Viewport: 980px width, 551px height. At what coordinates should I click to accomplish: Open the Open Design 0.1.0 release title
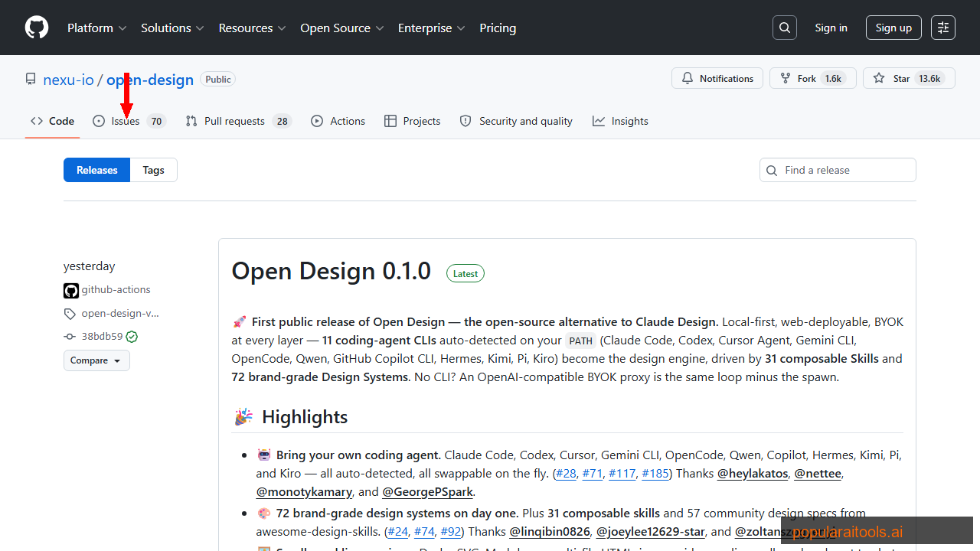point(332,271)
